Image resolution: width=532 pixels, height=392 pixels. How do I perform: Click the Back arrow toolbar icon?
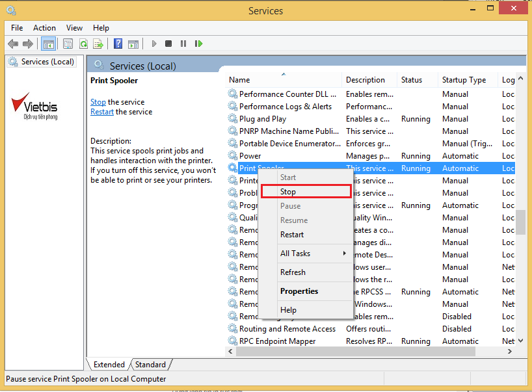click(x=13, y=44)
